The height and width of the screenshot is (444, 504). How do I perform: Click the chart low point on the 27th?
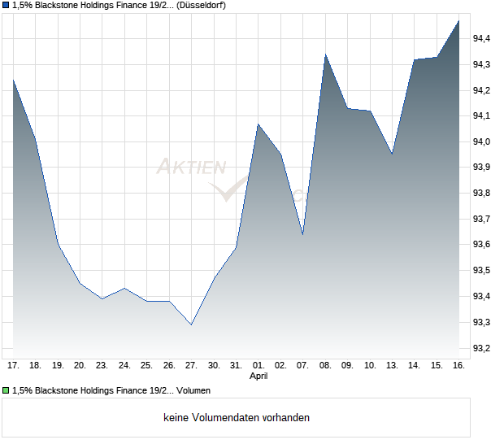coord(191,324)
